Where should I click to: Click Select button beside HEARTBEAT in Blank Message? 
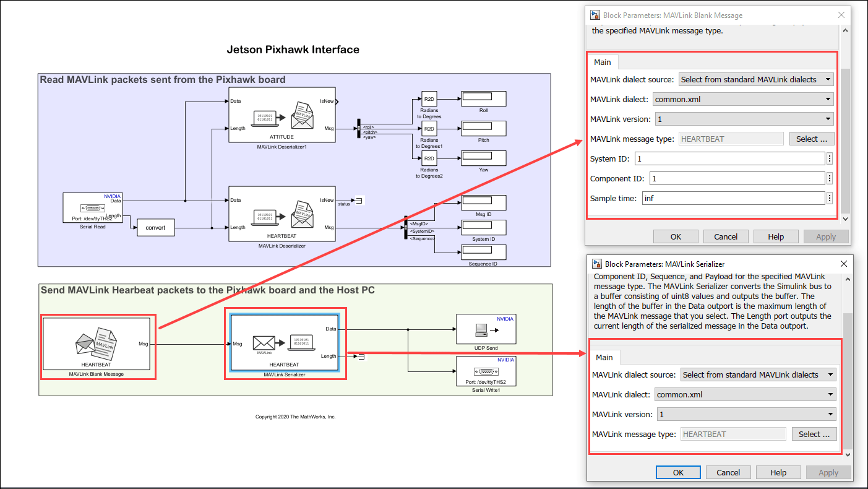[812, 139]
